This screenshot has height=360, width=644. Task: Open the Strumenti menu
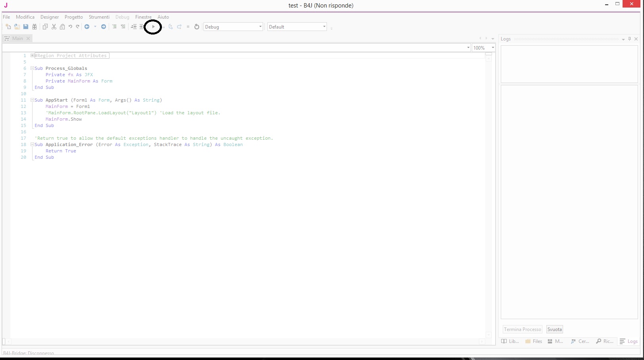tap(99, 17)
